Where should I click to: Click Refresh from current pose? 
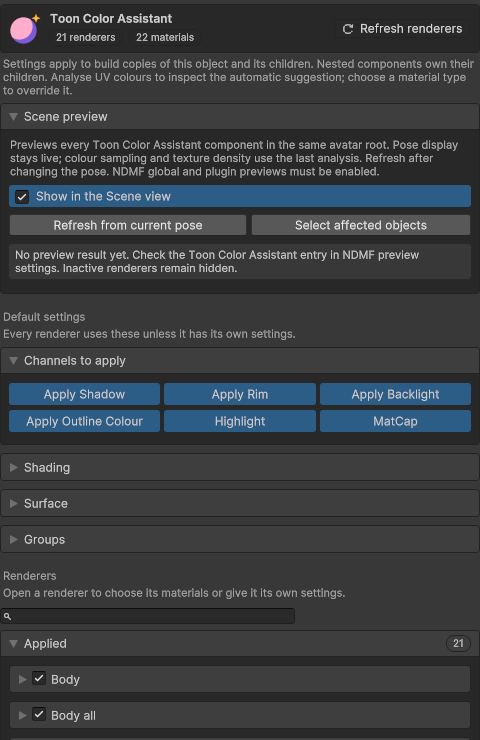(128, 225)
